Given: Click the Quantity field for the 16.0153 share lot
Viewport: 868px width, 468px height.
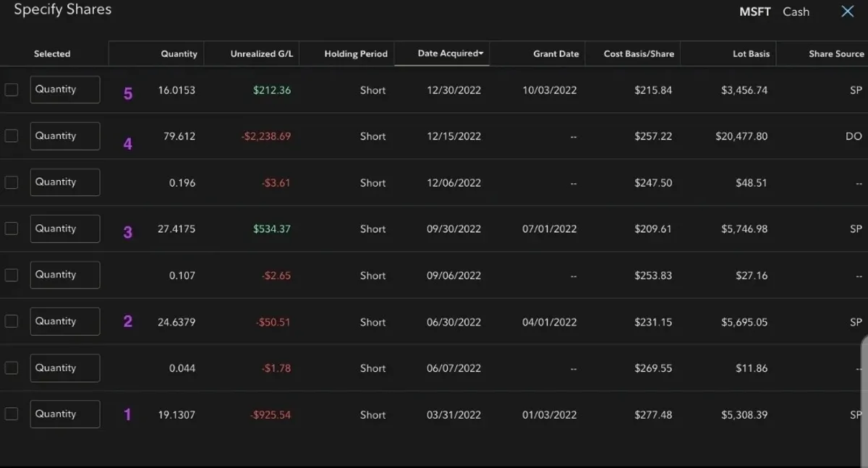Looking at the screenshot, I should pos(65,90).
